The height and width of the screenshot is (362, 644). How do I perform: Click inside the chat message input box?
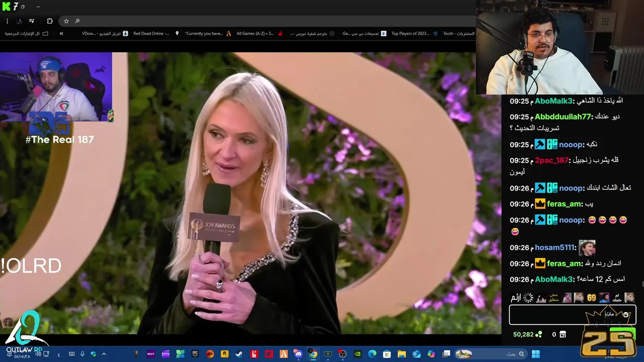pyautogui.click(x=573, y=315)
